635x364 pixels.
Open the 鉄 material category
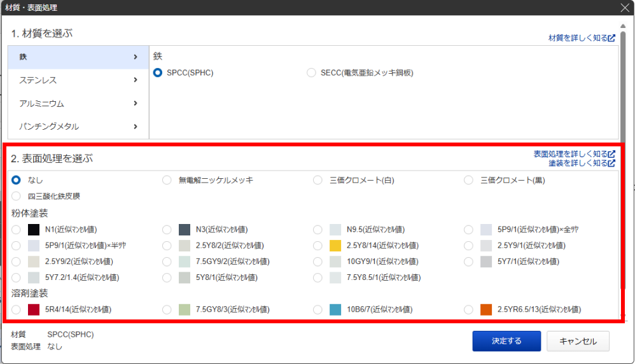[78, 57]
